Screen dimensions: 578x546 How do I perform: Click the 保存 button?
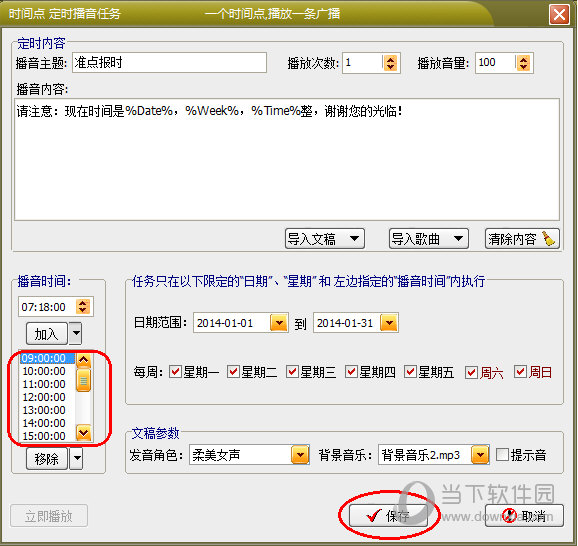[x=388, y=515]
